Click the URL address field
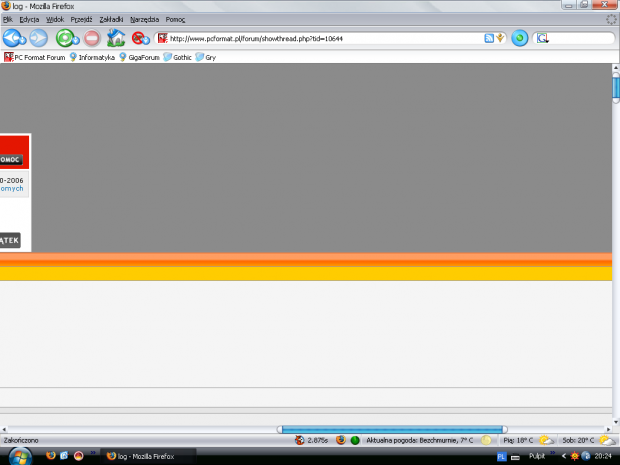The width and height of the screenshot is (620, 465). tap(320, 38)
